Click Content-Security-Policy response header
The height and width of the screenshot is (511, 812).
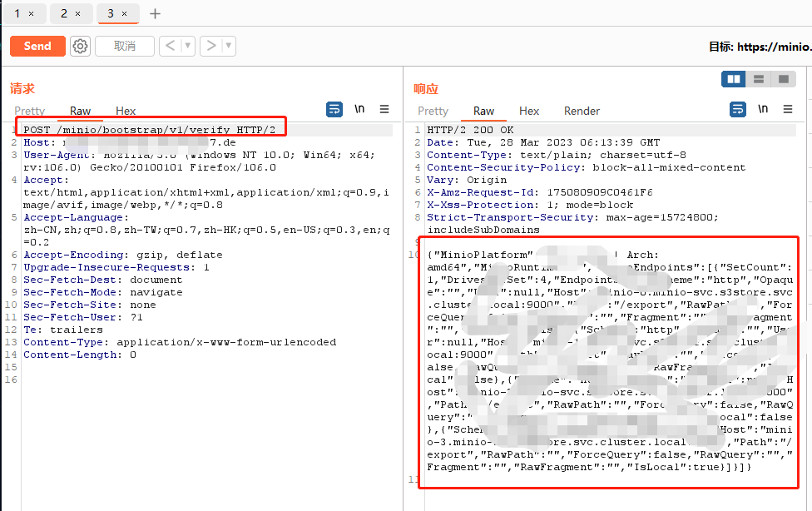coord(587,167)
